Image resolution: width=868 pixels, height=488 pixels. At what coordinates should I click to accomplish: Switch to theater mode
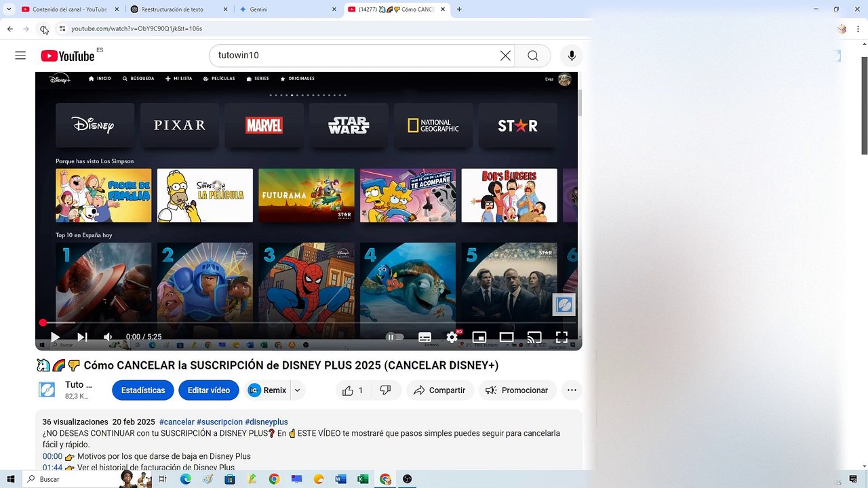pyautogui.click(x=507, y=337)
